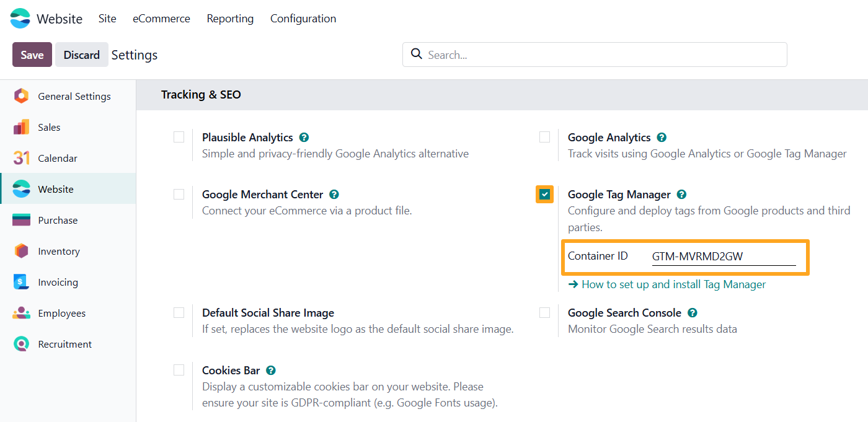Open help for Google Search Console
Image resolution: width=868 pixels, height=422 pixels.
(x=693, y=313)
